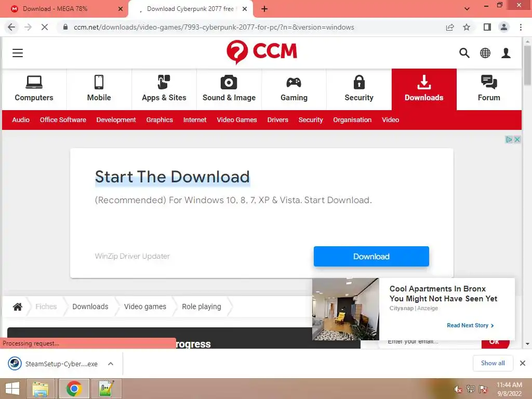Click the AdChoices triangle icon
532x399 pixels.
[509, 139]
